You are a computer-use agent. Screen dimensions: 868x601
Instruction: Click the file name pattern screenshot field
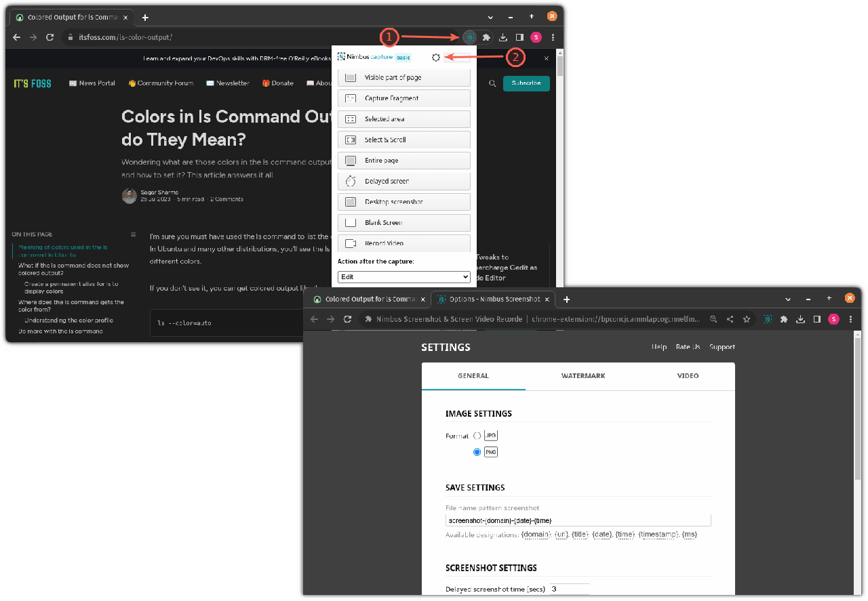pos(578,520)
